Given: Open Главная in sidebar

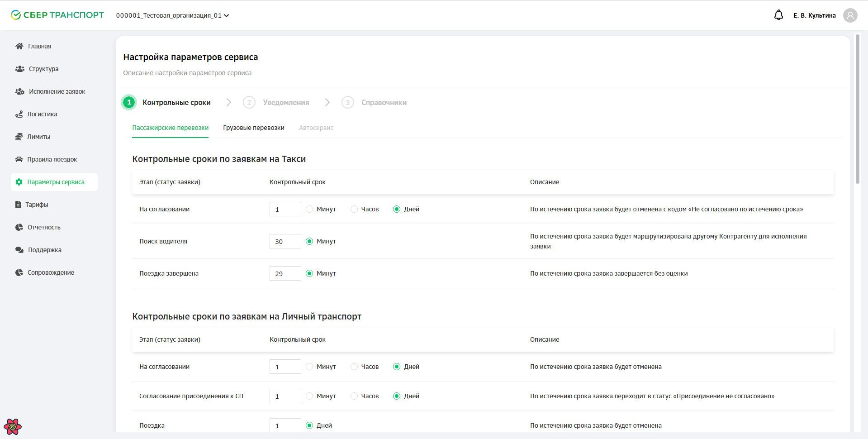Looking at the screenshot, I should [39, 46].
